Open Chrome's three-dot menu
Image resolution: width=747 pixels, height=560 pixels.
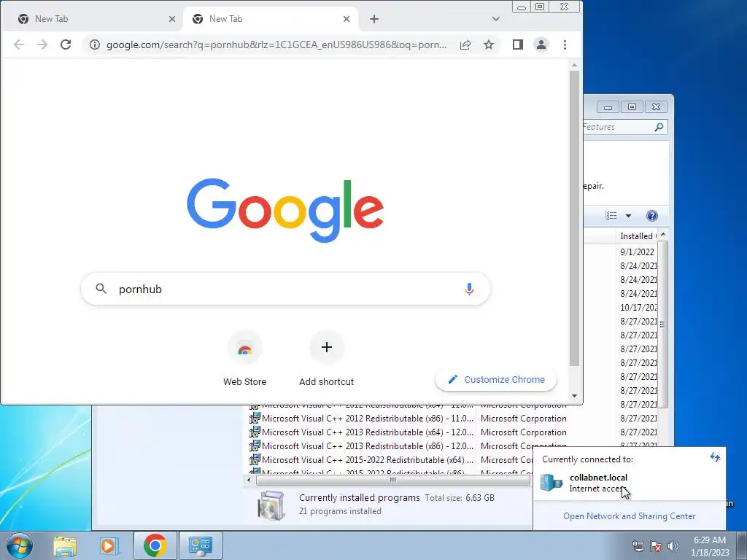click(565, 44)
